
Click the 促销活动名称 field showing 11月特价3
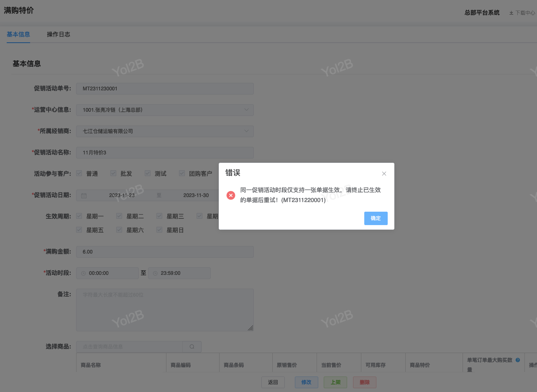[x=165, y=153]
